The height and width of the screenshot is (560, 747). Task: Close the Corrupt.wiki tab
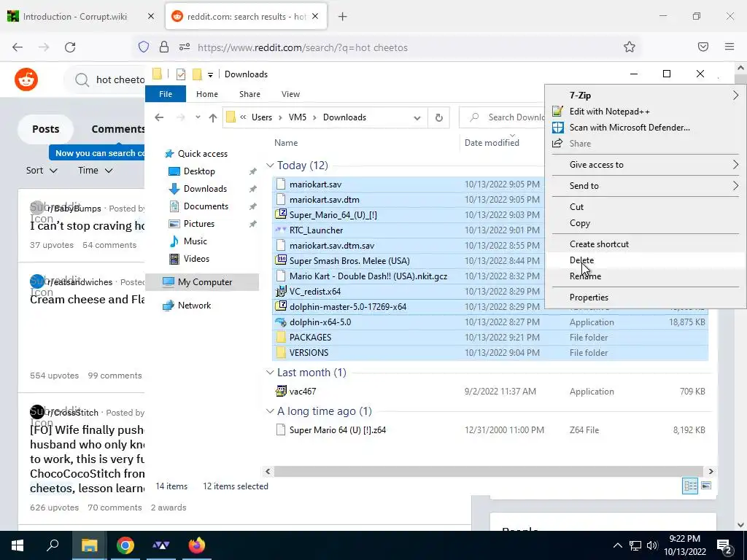[151, 16]
